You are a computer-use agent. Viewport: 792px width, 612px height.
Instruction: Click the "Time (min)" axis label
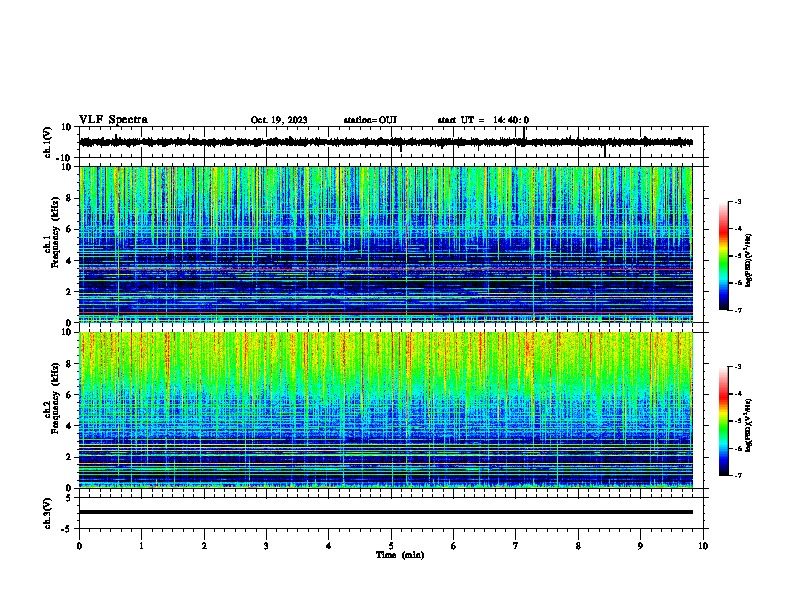(400, 555)
